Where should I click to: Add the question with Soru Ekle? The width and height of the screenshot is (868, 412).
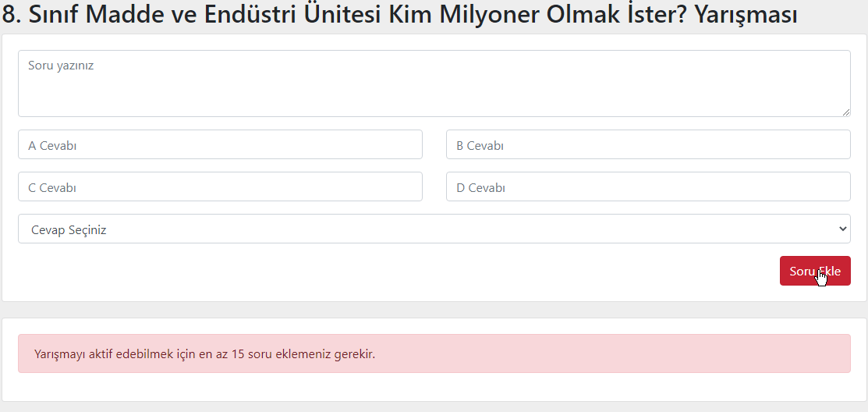click(815, 271)
